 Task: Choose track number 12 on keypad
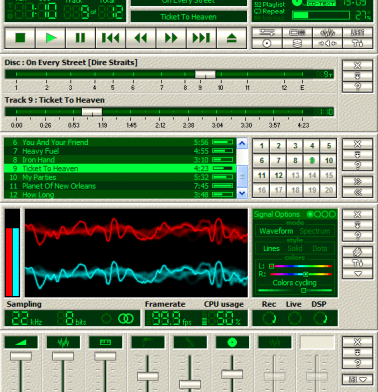278,175
